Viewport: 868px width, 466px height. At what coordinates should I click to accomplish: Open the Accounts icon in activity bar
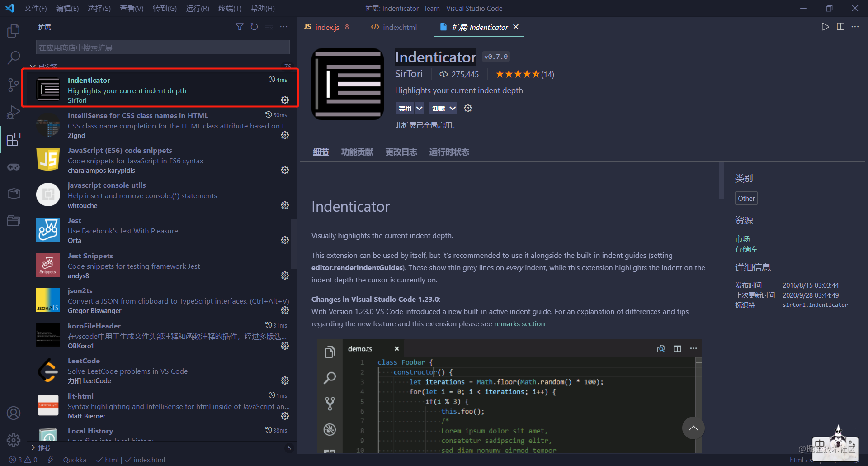(x=14, y=413)
